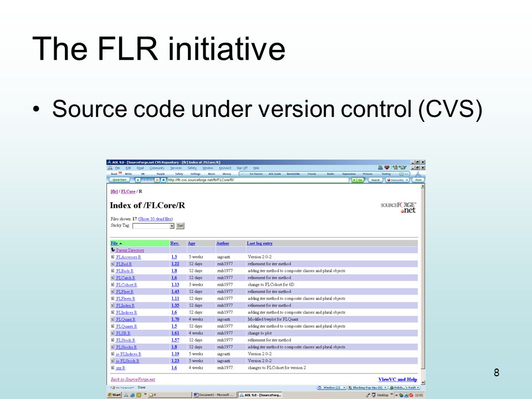
Task: Click the Parent Directory folder icon
Action: coord(113,250)
